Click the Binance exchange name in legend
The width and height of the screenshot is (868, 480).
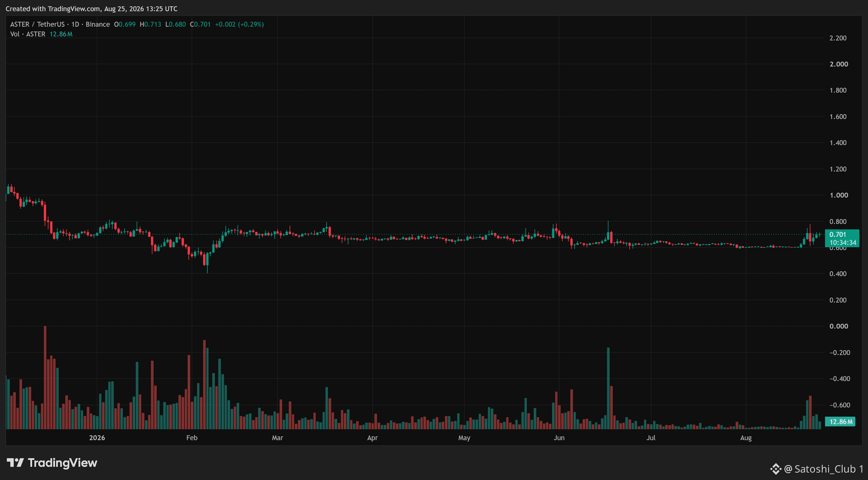(x=98, y=25)
